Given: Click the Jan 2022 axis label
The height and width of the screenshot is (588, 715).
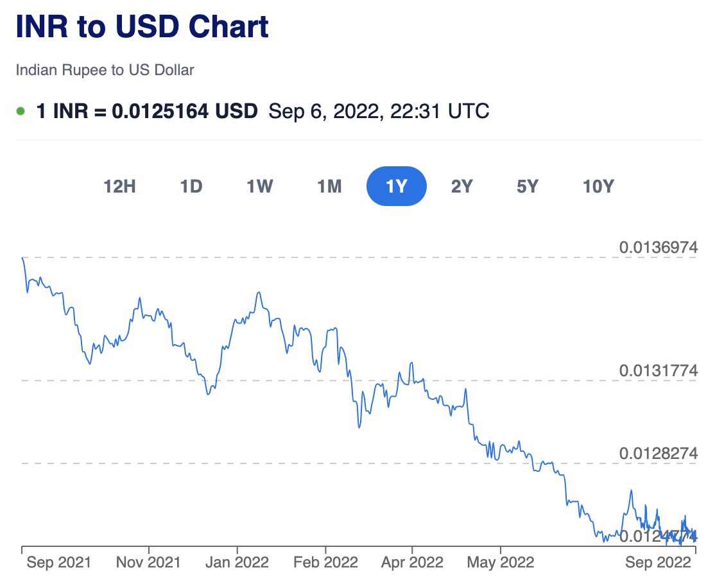Looking at the screenshot, I should point(237,563).
